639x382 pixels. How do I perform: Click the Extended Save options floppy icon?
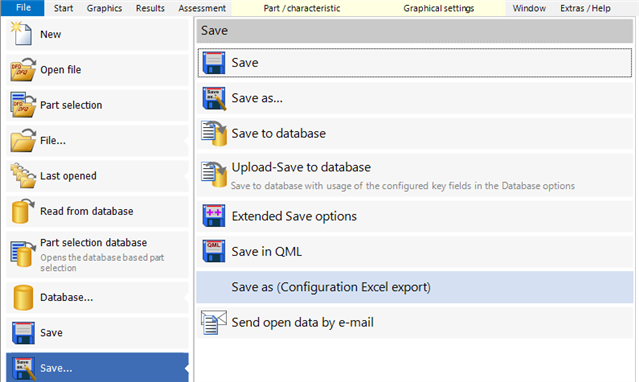tap(214, 216)
